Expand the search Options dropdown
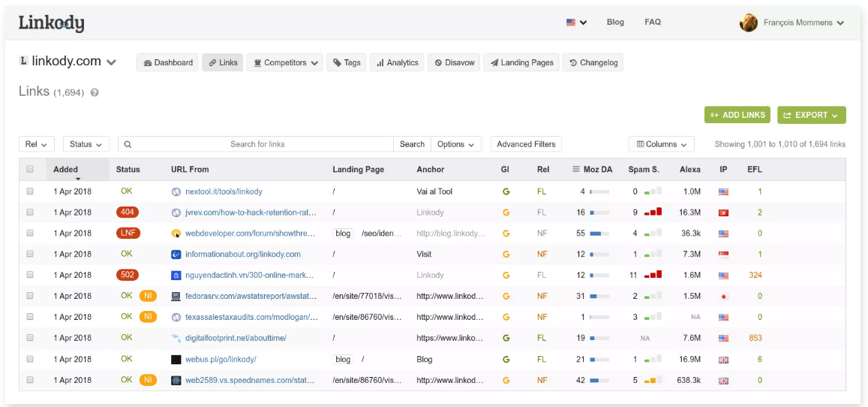The height and width of the screenshot is (407, 868). pyautogui.click(x=455, y=144)
